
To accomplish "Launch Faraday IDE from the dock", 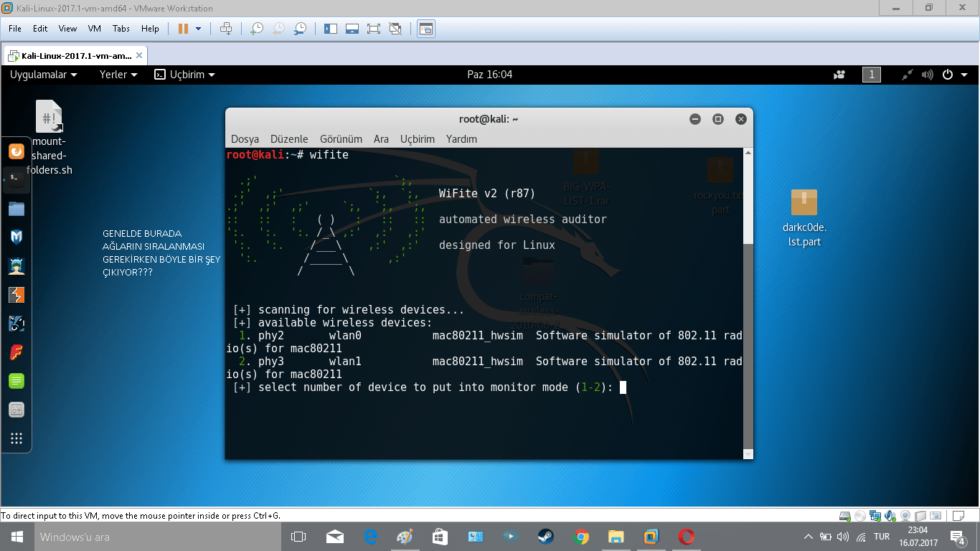I will coord(17,352).
